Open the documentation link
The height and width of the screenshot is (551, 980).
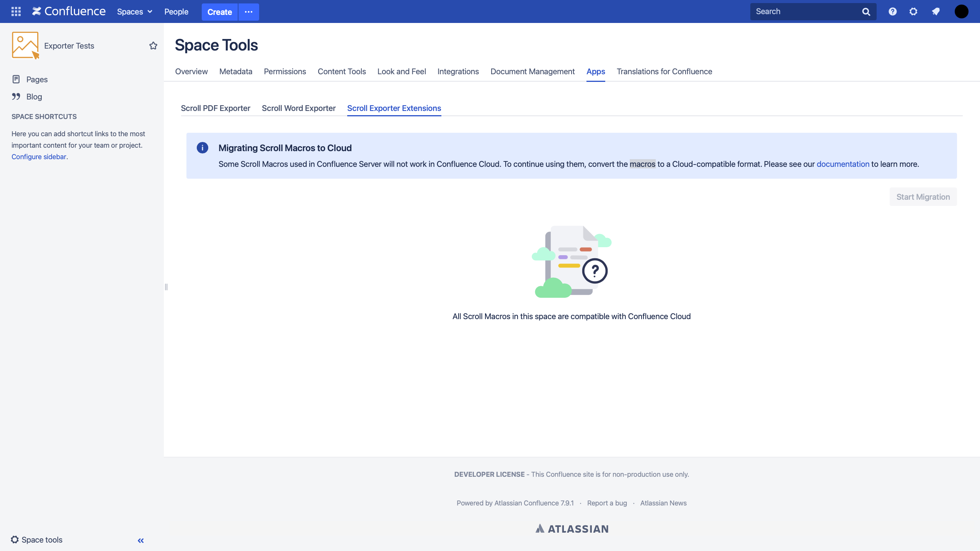(x=843, y=164)
